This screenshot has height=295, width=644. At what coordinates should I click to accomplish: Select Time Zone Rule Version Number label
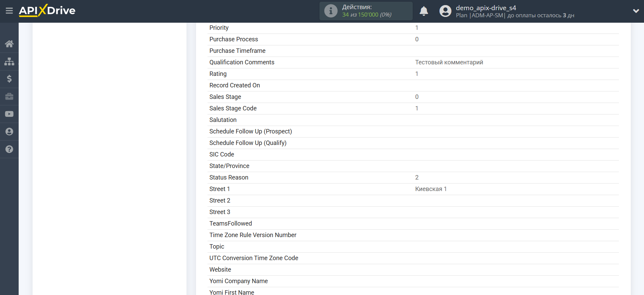253,235
